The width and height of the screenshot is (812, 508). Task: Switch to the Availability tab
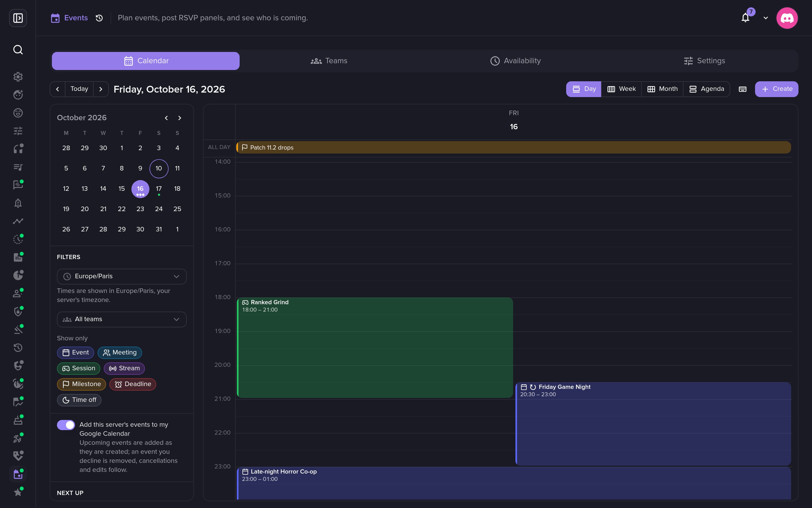click(515, 61)
